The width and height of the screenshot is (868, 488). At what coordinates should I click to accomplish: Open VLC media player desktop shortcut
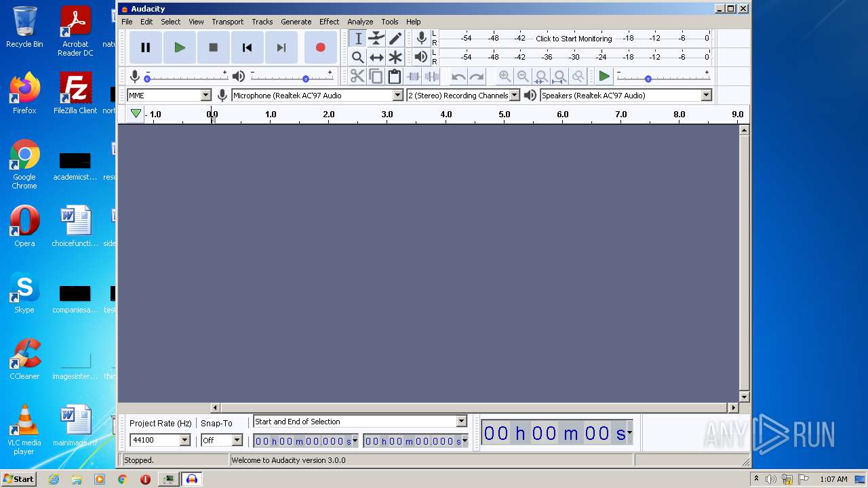(24, 430)
